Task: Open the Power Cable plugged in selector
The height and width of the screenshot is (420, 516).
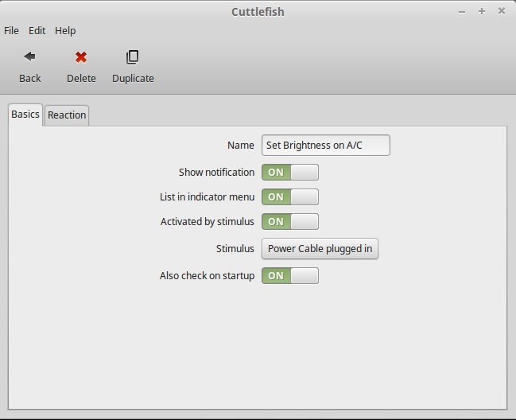Action: [320, 249]
